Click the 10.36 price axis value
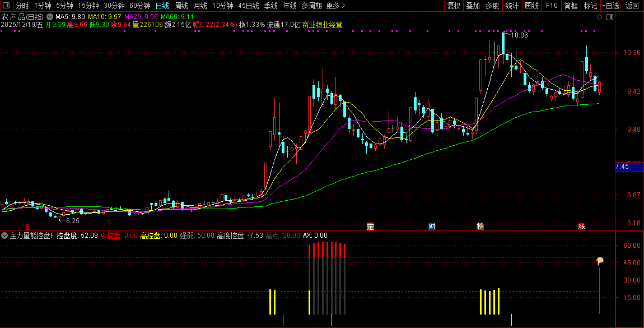 pos(632,52)
